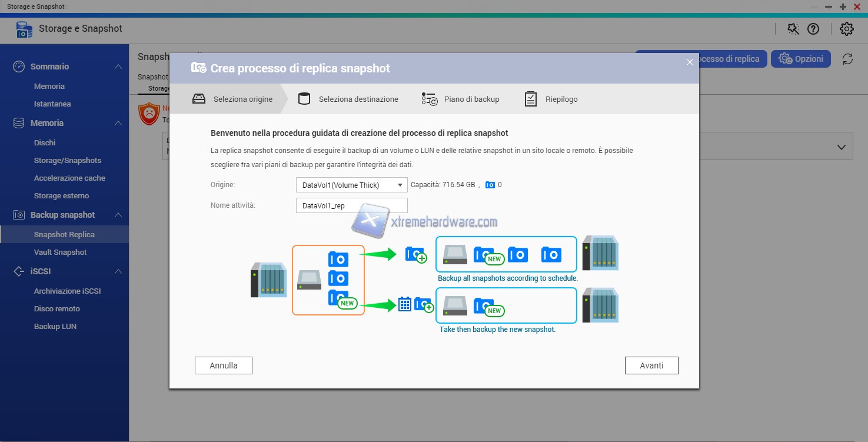The image size is (868, 442).
Task: Collapse the iSCSI sidebar section
Action: click(x=118, y=271)
